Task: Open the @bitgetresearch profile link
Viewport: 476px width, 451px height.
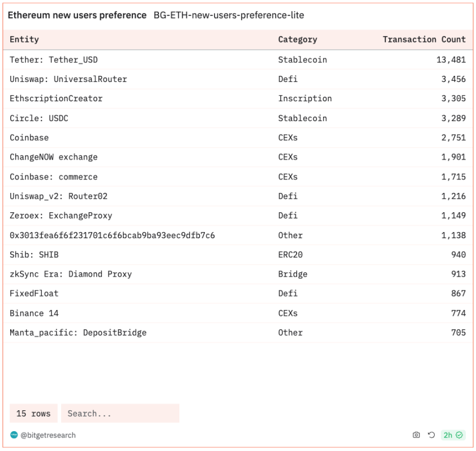Action: click(x=48, y=435)
